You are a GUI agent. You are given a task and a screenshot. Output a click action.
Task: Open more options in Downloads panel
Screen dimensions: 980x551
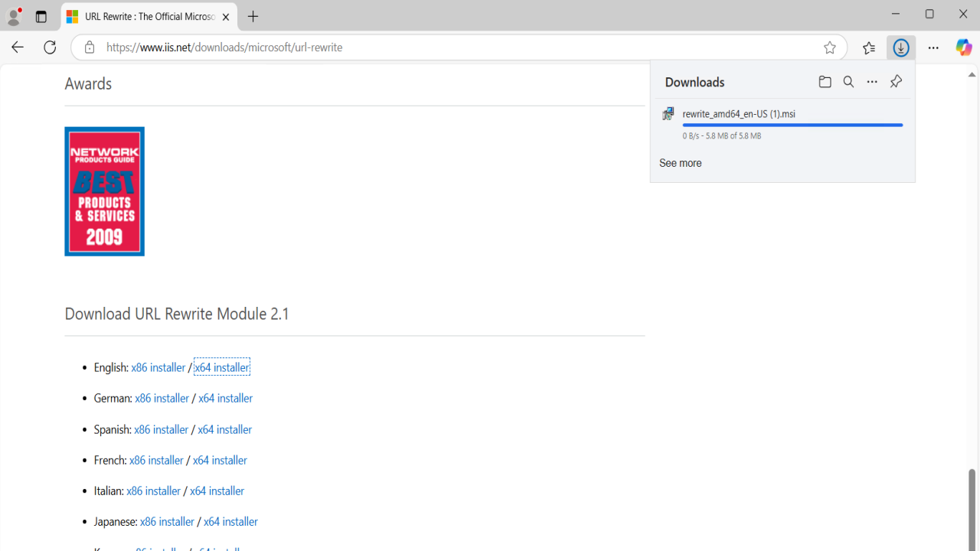[872, 82]
